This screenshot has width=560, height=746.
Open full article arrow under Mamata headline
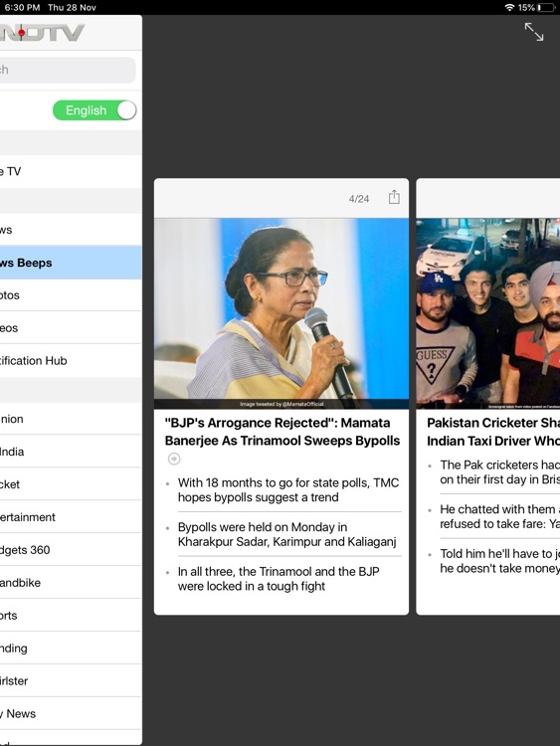[x=174, y=459]
